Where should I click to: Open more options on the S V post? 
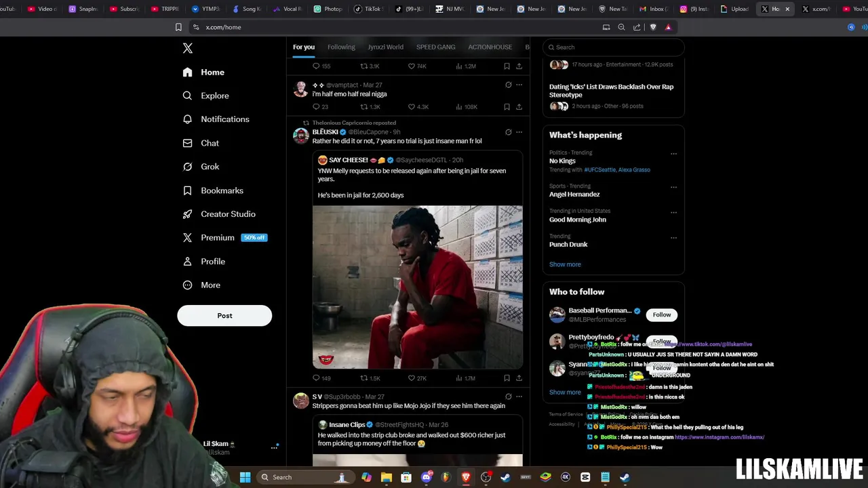click(519, 396)
